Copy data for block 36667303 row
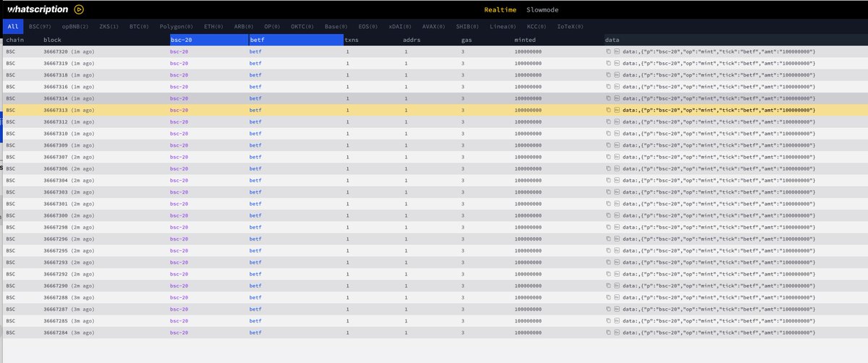This screenshot has height=363, width=868. click(x=608, y=192)
